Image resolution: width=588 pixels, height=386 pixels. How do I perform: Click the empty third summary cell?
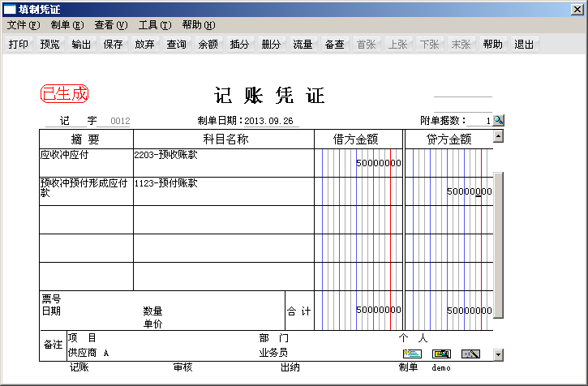(86, 220)
